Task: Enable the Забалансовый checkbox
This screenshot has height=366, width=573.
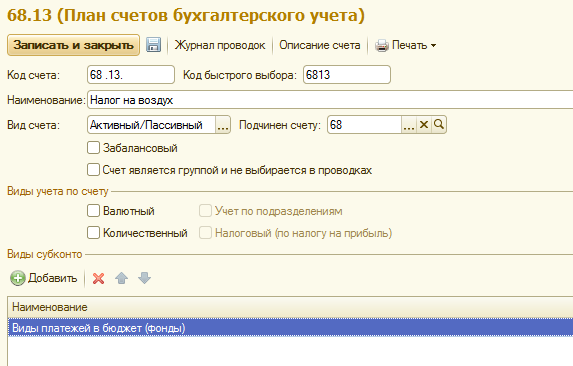Action: tap(93, 148)
